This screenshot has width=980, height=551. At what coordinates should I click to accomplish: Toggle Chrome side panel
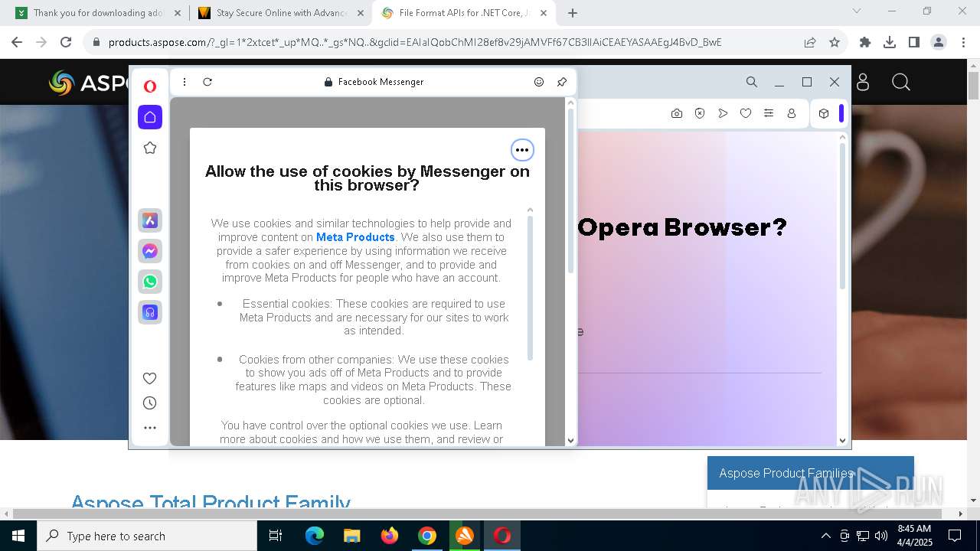click(x=914, y=42)
